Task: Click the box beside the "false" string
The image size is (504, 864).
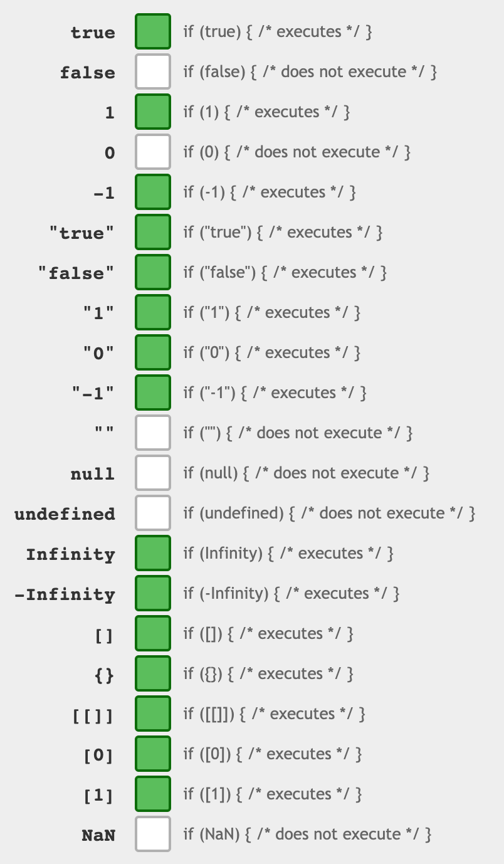Action: click(152, 272)
